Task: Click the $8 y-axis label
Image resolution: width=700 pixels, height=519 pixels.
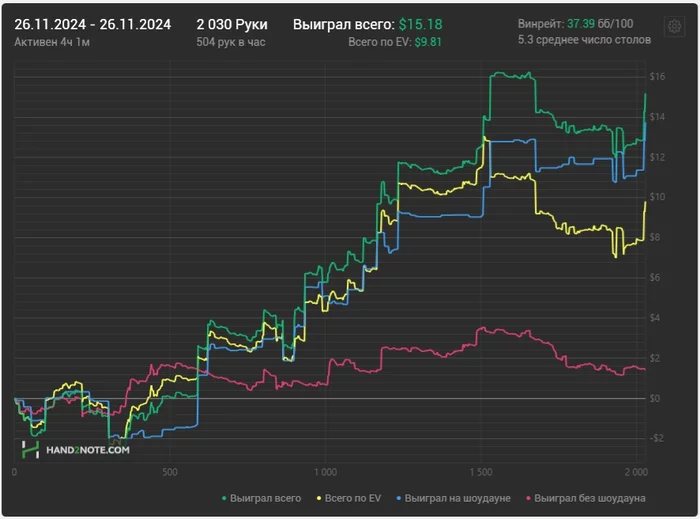Action: [654, 237]
